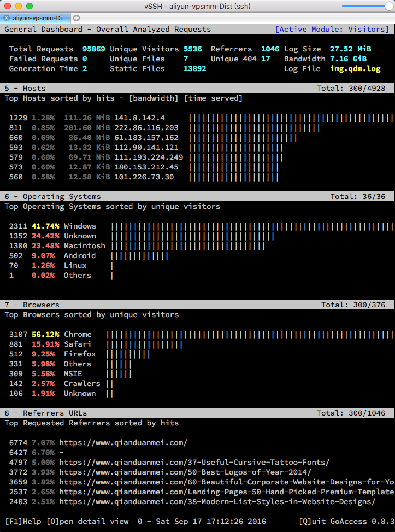Screen dimensions: 395x532
Task: Select the 5 - Hosts panel header
Action: coord(26,89)
